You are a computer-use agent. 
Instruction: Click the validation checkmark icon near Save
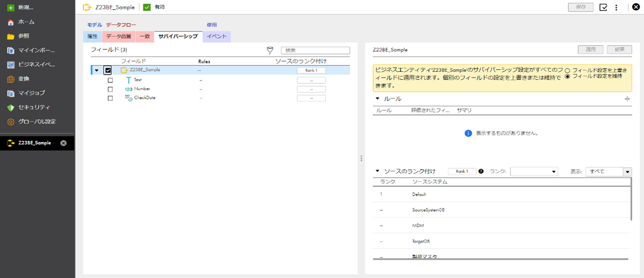point(603,7)
